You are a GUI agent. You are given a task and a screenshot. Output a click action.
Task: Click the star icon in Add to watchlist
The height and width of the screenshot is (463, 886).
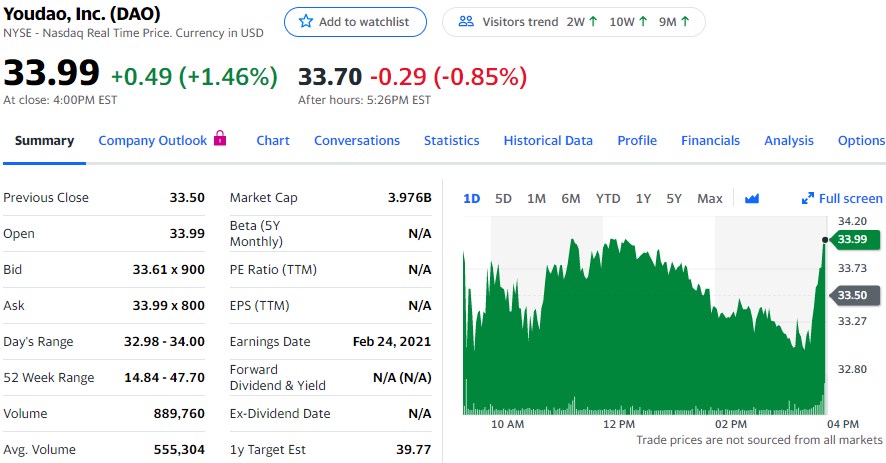[x=306, y=21]
